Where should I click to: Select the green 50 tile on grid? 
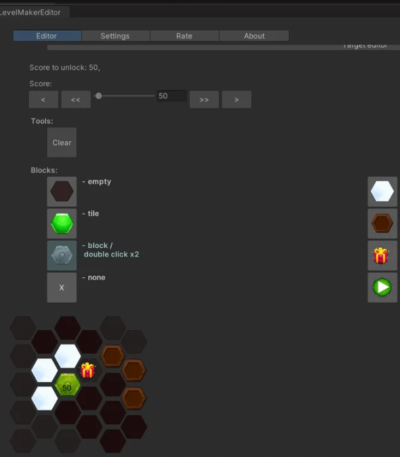67,385
